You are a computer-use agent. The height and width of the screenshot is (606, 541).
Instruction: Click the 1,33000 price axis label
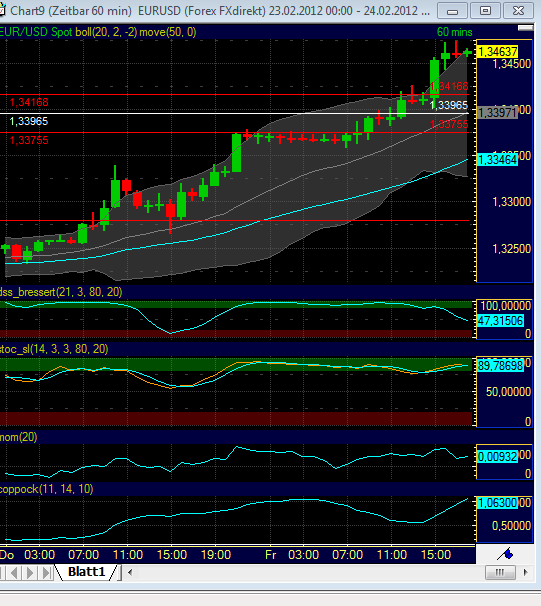tap(512, 202)
